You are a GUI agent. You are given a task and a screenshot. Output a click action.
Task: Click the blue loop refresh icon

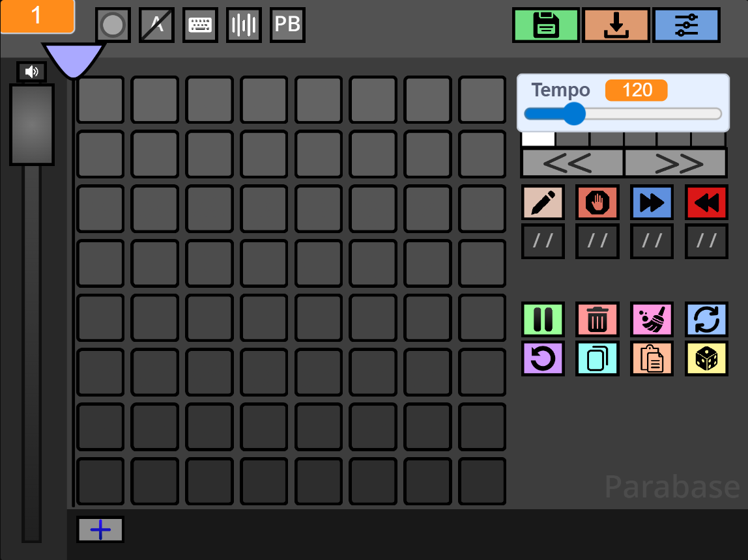706,319
